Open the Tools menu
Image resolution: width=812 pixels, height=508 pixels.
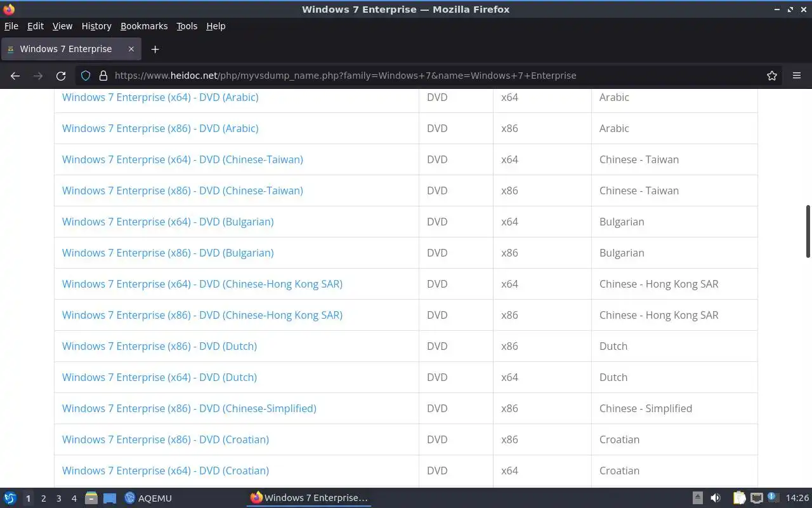tap(187, 26)
